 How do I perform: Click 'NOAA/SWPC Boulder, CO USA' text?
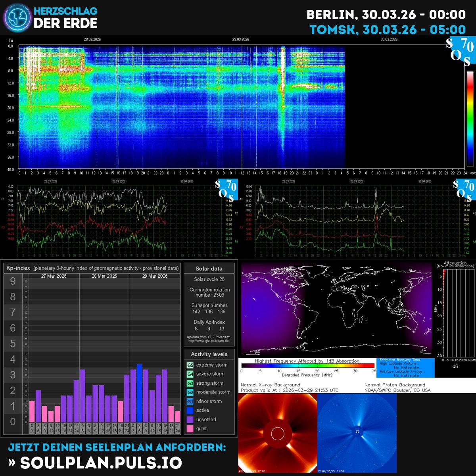(x=397, y=390)
